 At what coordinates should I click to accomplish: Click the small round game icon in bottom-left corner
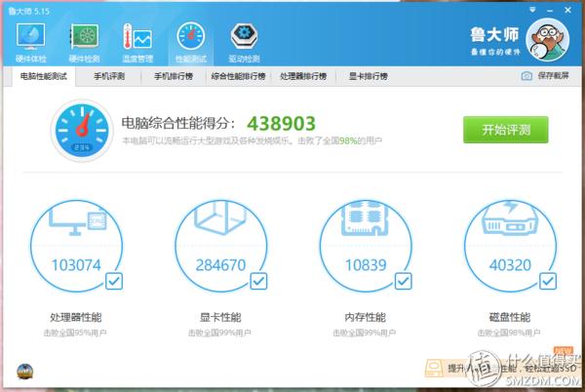tap(25, 372)
